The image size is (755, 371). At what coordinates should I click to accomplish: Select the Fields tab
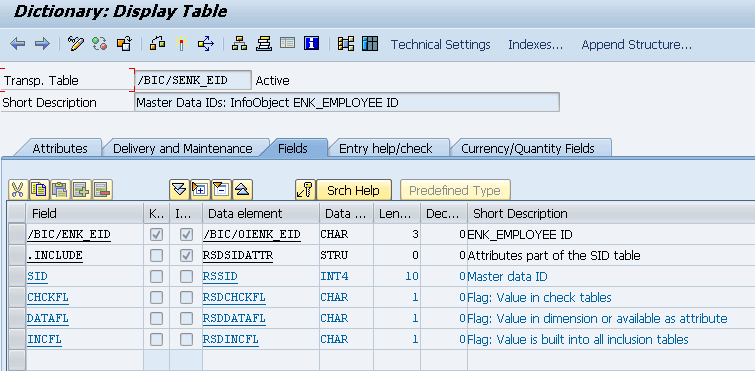click(293, 148)
